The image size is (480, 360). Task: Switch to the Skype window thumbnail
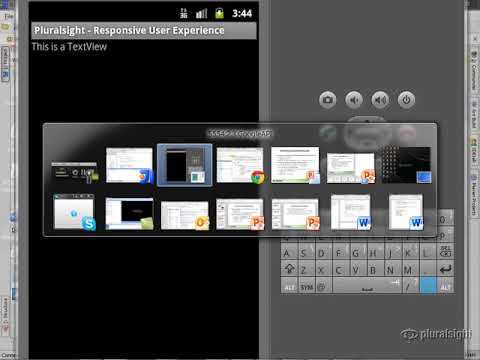(74, 213)
